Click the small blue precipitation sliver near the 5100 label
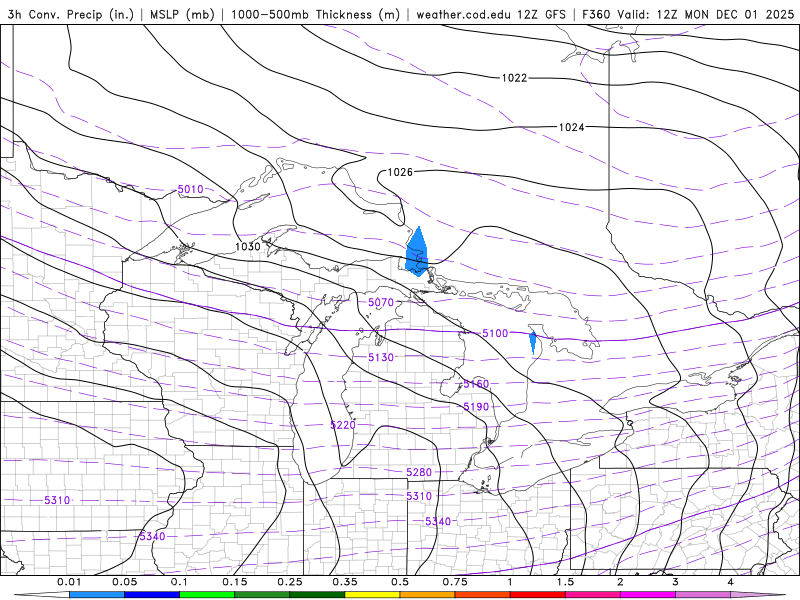Screen dimensions: 800x600 coord(533,342)
